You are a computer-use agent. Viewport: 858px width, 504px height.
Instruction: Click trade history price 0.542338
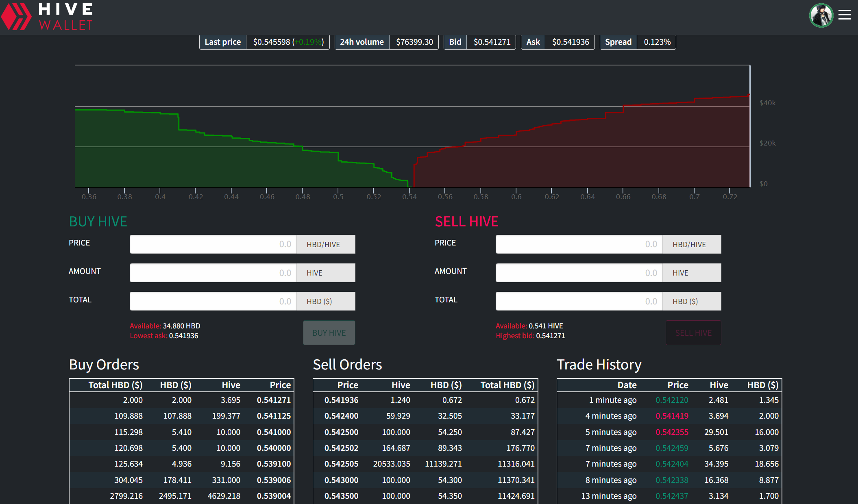[x=672, y=480]
